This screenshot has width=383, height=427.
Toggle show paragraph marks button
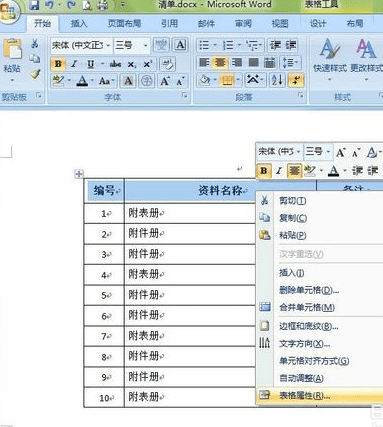pyautogui.click(x=296, y=80)
